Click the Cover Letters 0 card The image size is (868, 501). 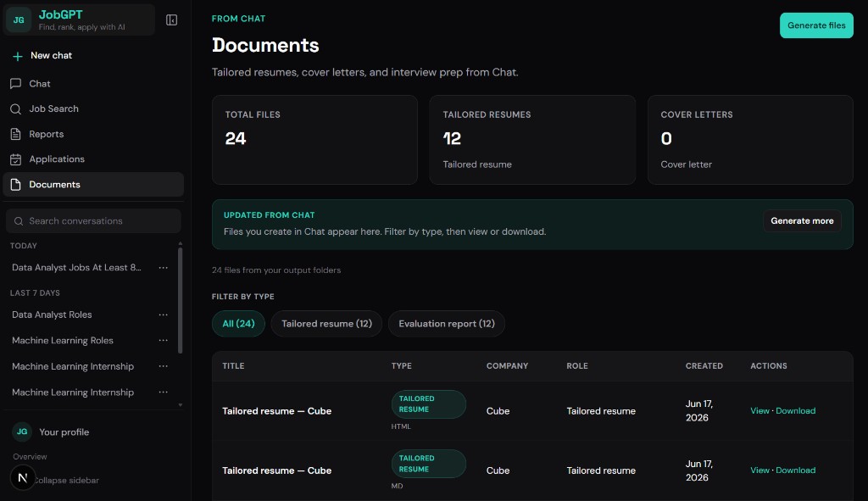click(750, 140)
